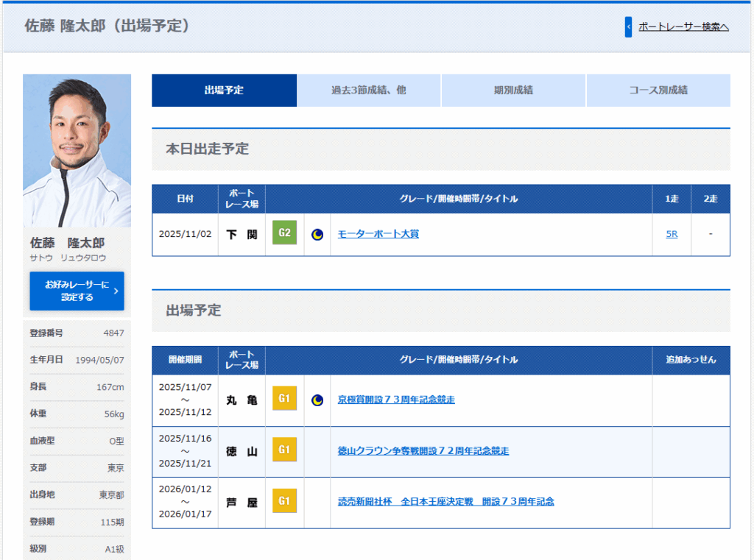754x560 pixels.
Task: Open the ボートレーサー検索へ link
Action: [683, 27]
